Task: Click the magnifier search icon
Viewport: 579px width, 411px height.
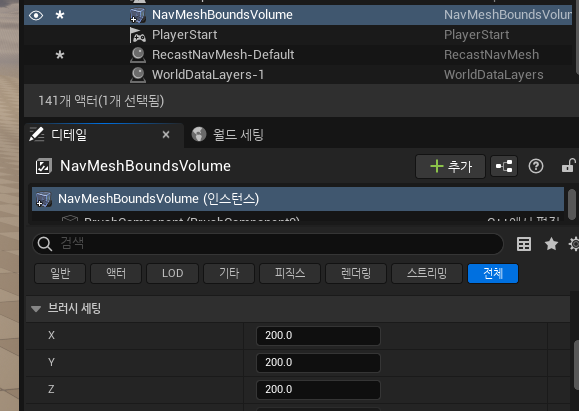Action: click(45, 244)
